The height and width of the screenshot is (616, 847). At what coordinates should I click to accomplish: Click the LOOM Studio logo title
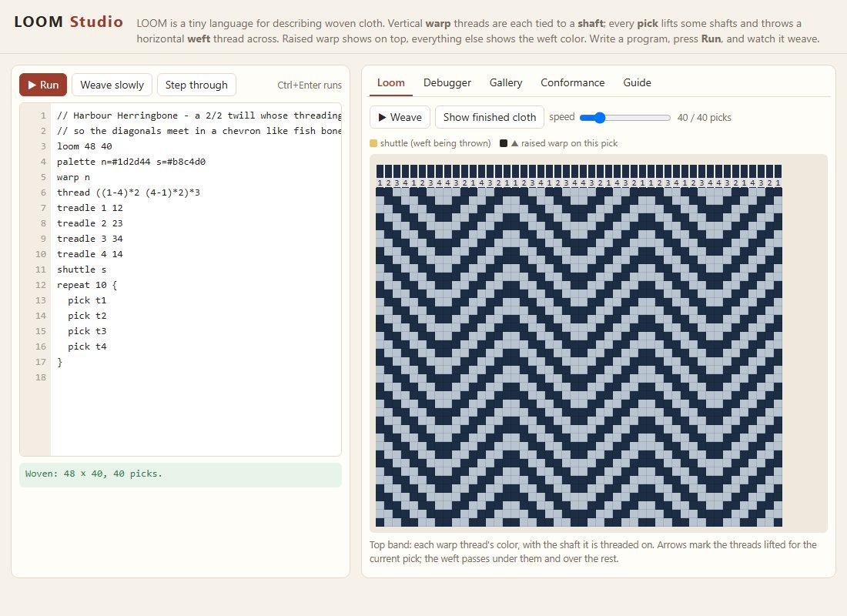[69, 22]
